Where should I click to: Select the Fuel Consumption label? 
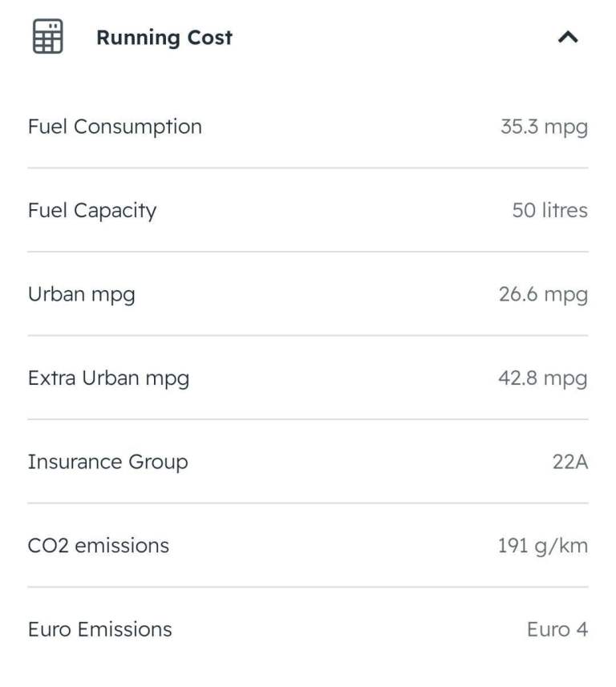[x=115, y=127]
